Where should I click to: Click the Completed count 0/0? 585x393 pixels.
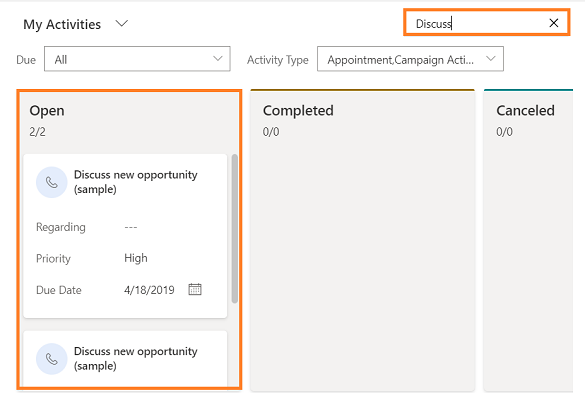tap(271, 132)
